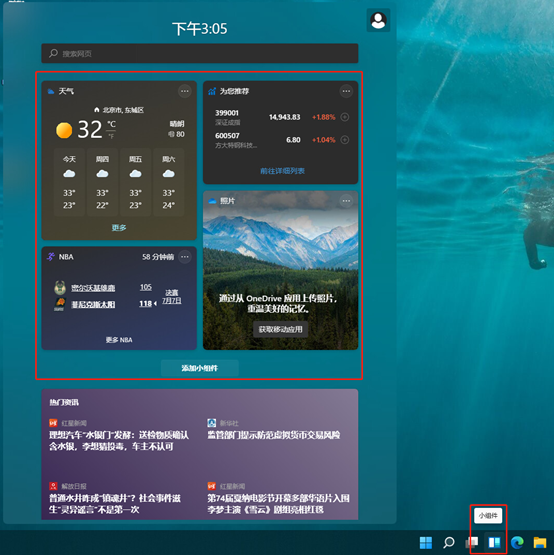Open the stock recommendations widget's options

pos(346,91)
